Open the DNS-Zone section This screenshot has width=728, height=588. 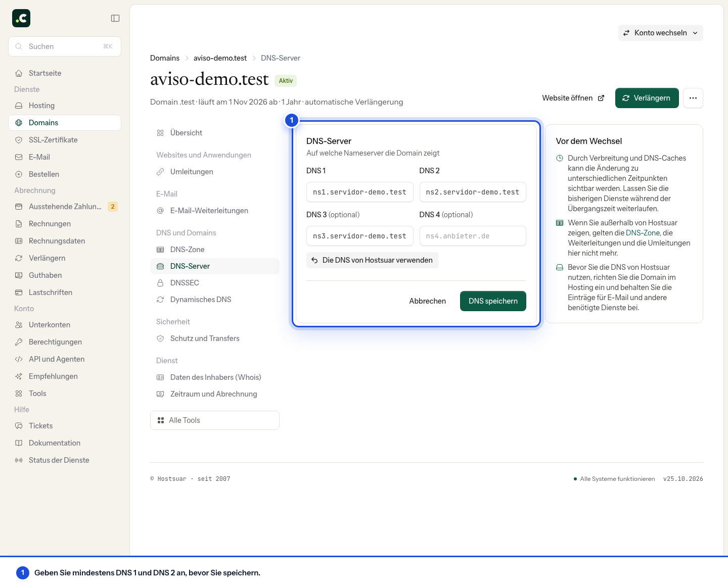215,250
